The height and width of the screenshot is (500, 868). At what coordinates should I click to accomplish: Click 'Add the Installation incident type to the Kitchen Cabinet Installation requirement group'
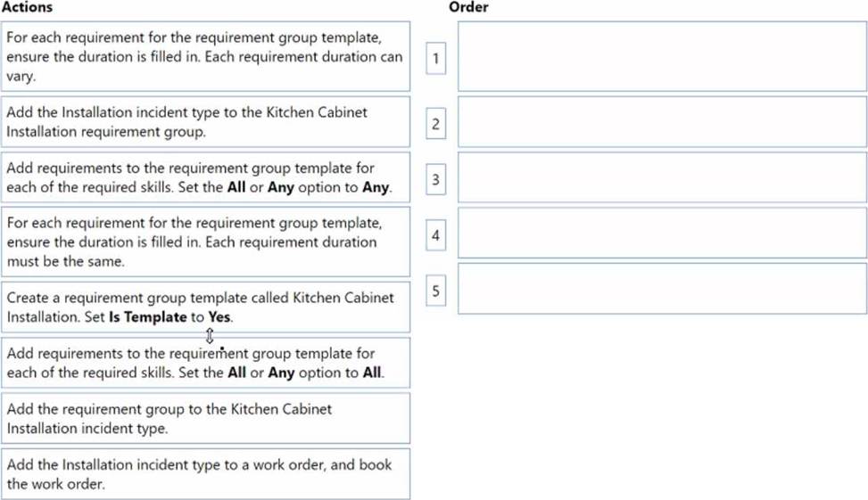[x=205, y=122]
